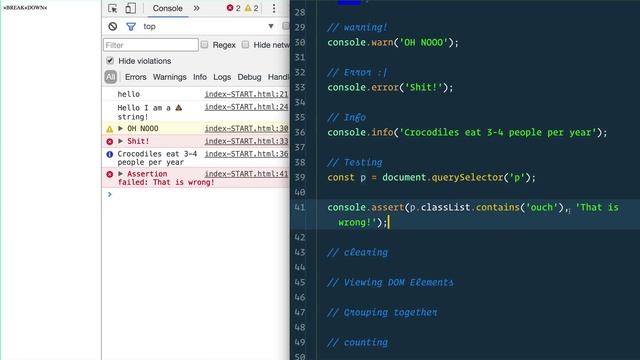Filter console by Warnings
The width and height of the screenshot is (640, 360).
[169, 77]
